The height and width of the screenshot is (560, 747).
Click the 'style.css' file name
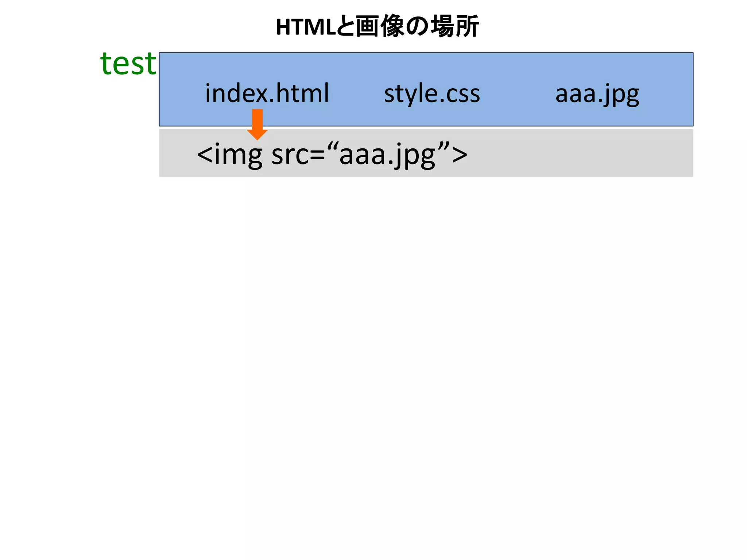point(432,94)
